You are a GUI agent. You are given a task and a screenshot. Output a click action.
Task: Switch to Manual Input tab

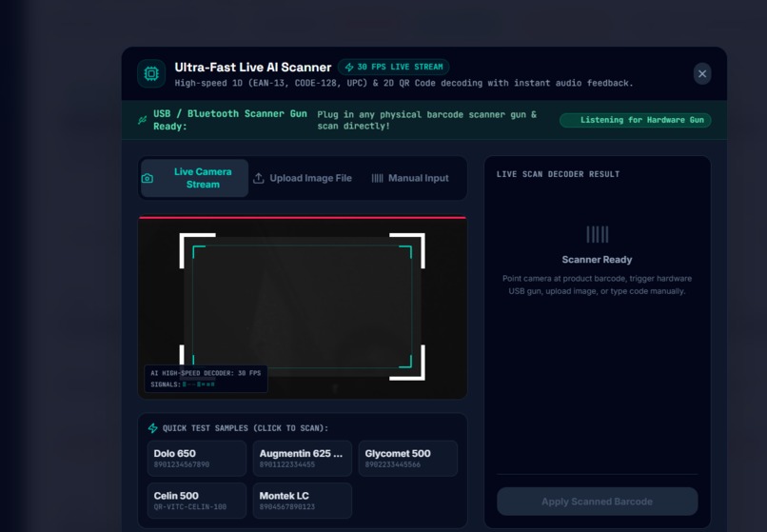point(410,178)
